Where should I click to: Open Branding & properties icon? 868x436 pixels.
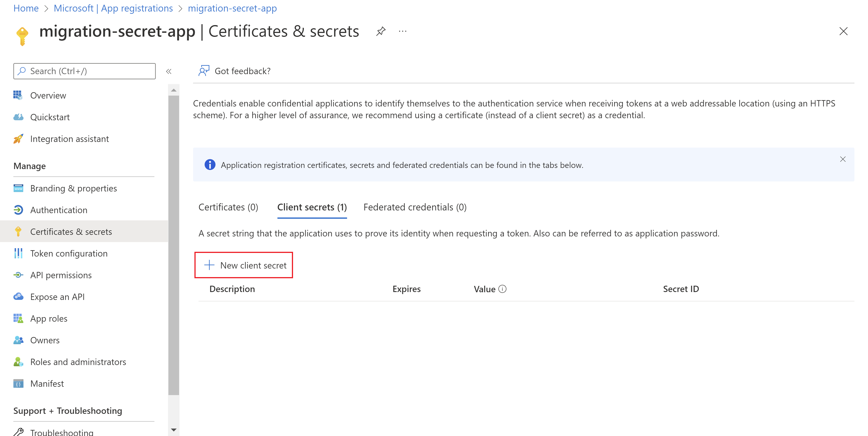click(18, 188)
